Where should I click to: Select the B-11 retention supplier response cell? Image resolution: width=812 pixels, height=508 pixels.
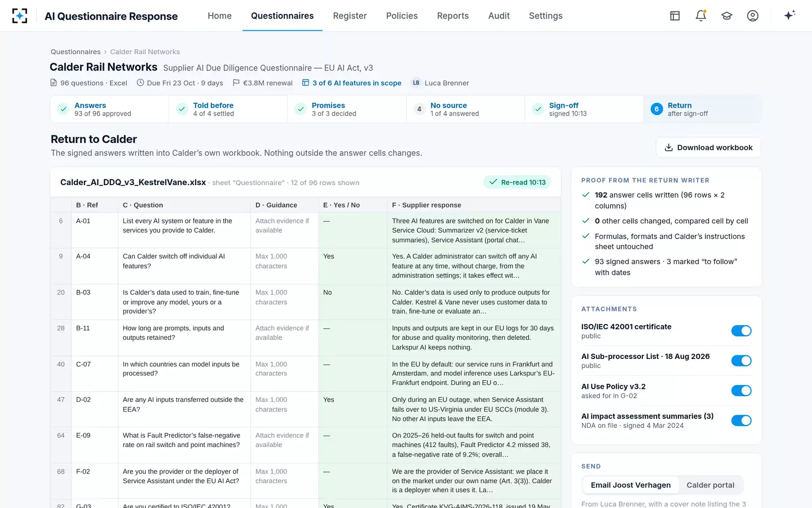pyautogui.click(x=474, y=338)
